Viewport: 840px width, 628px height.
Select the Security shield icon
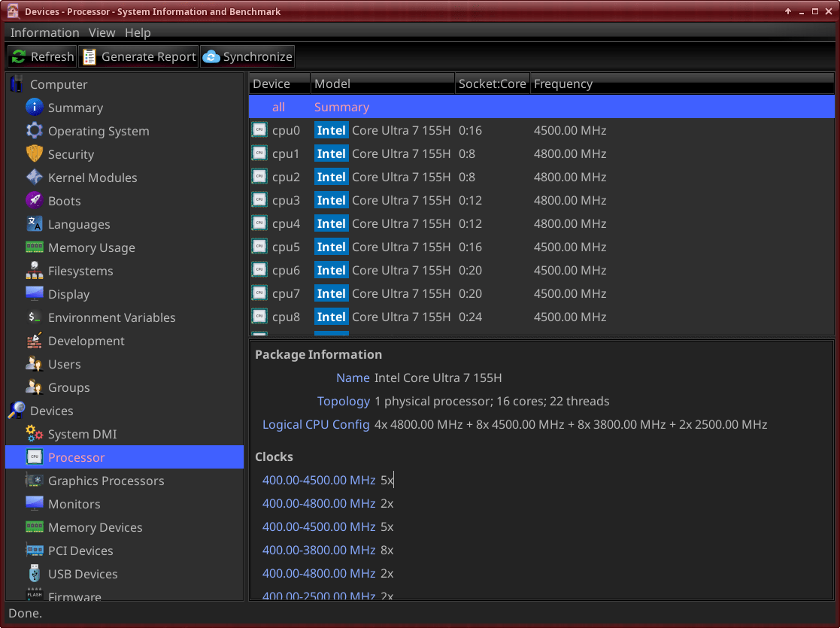click(35, 154)
